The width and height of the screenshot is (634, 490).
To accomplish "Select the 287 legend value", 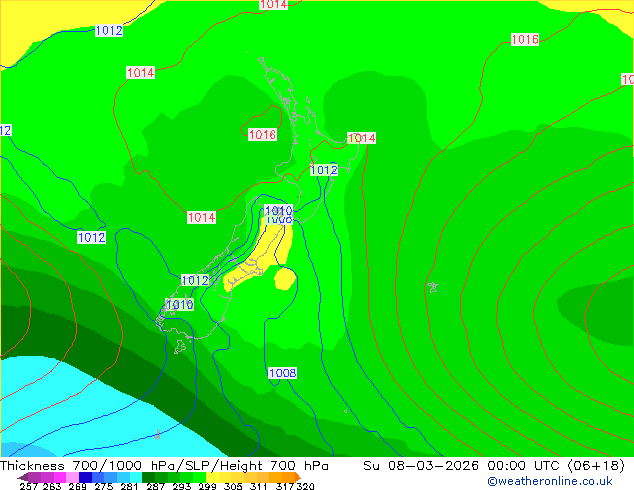I will [x=155, y=486].
